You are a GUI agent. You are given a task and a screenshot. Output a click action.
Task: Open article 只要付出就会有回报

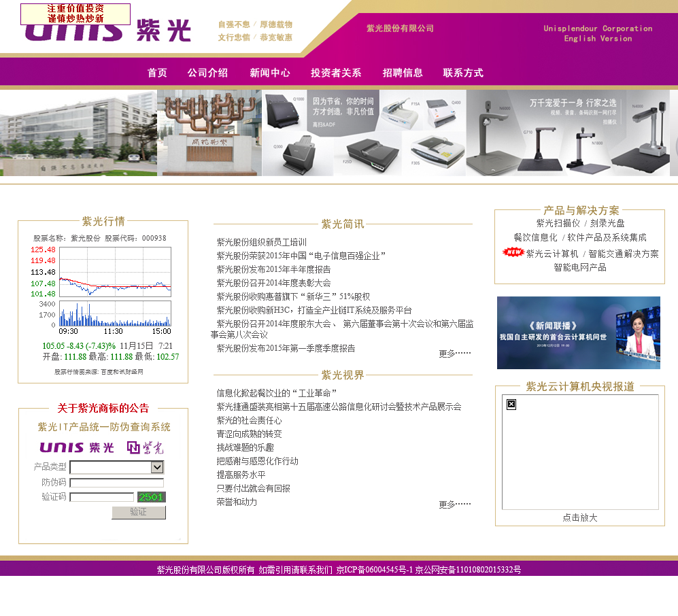point(254,488)
